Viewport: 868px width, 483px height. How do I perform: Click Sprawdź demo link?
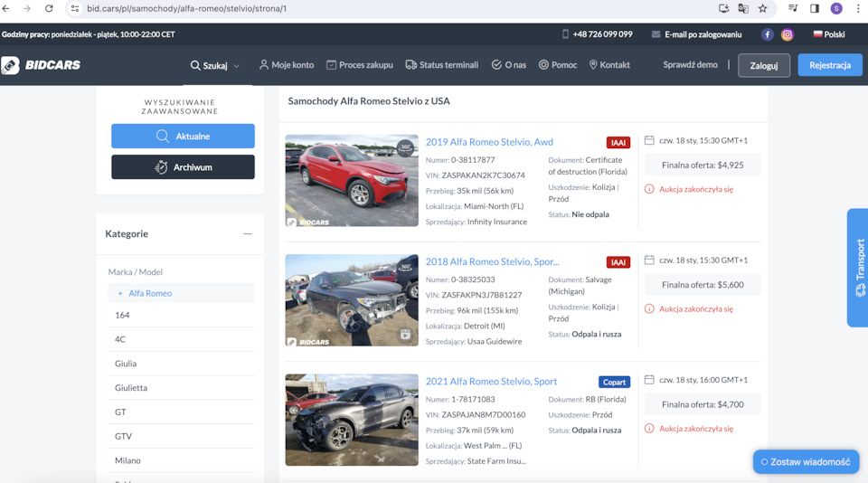point(690,65)
